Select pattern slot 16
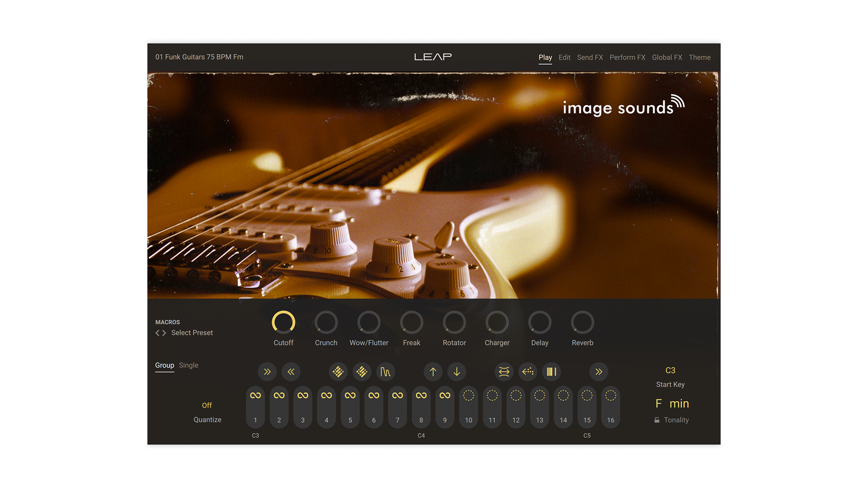 click(x=610, y=407)
